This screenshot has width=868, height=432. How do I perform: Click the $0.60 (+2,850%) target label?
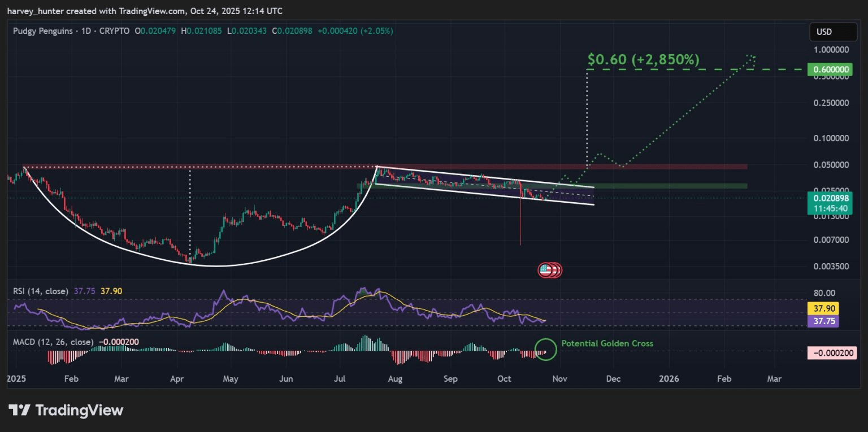pyautogui.click(x=643, y=59)
